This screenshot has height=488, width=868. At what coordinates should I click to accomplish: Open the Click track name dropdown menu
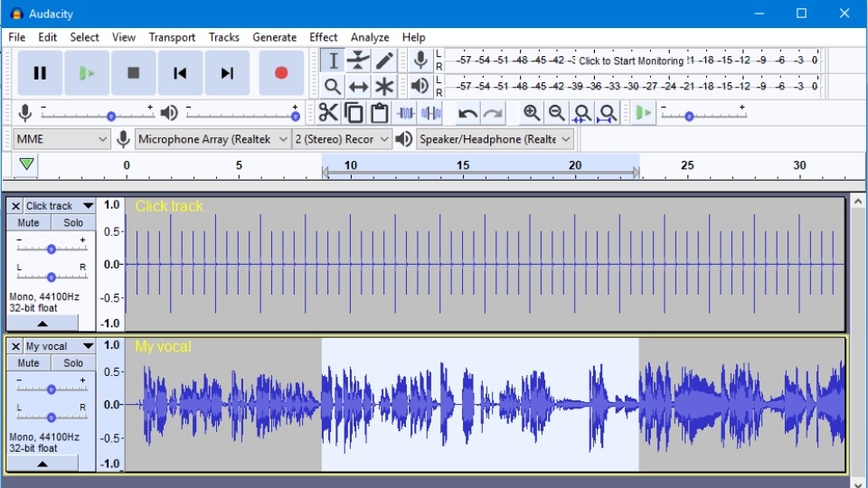[60, 206]
